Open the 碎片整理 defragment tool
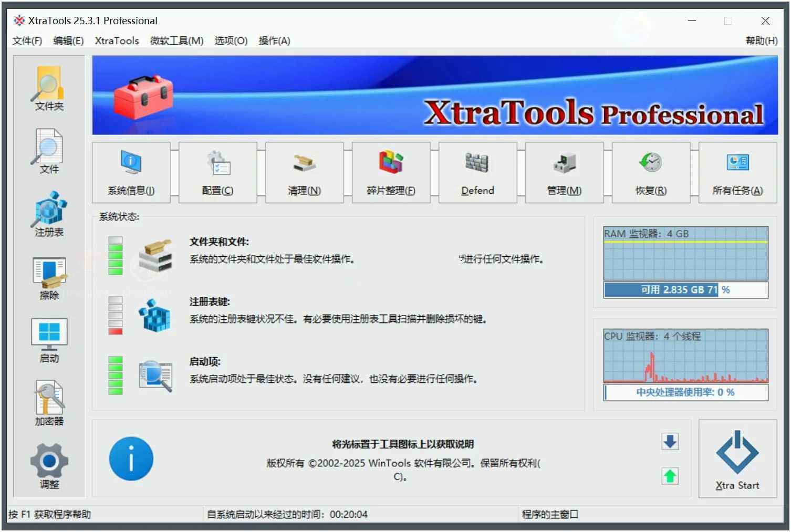 [x=391, y=172]
